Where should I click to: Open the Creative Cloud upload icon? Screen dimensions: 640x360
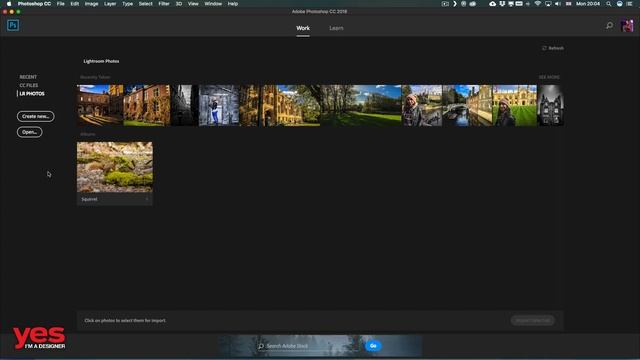[x=493, y=4]
